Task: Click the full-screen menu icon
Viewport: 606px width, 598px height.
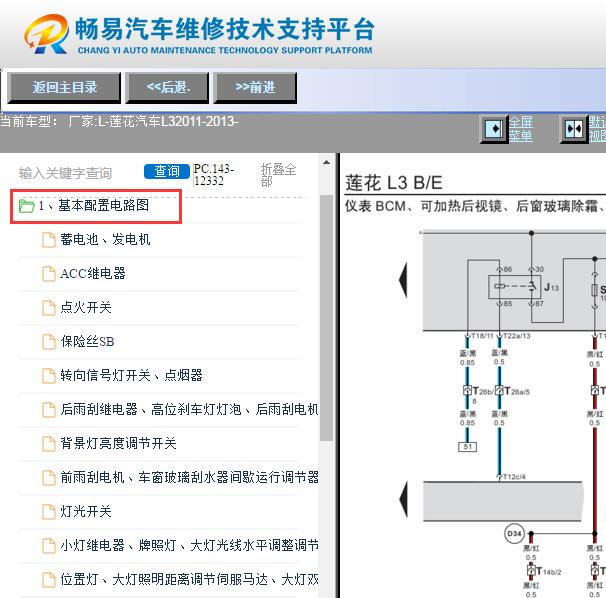Action: [x=494, y=129]
